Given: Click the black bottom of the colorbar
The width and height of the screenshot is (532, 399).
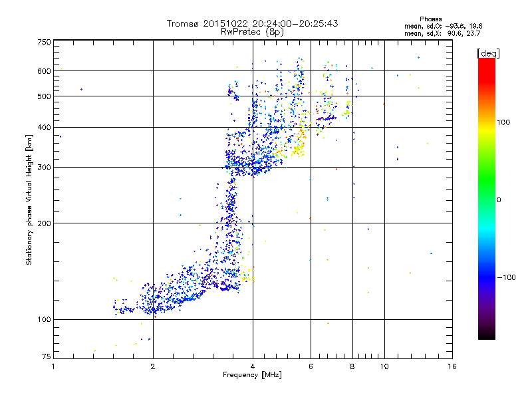Looking at the screenshot, I should point(487,334).
